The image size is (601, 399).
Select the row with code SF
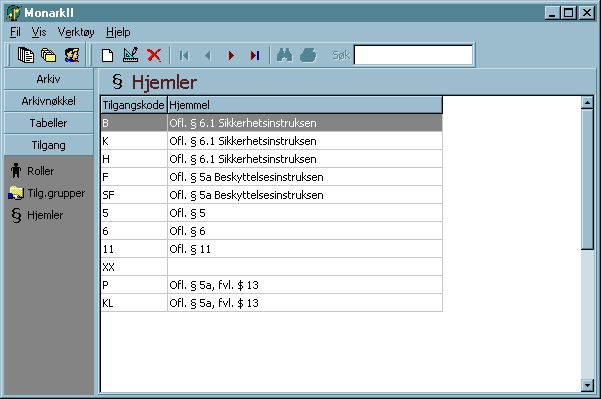[x=271, y=195]
